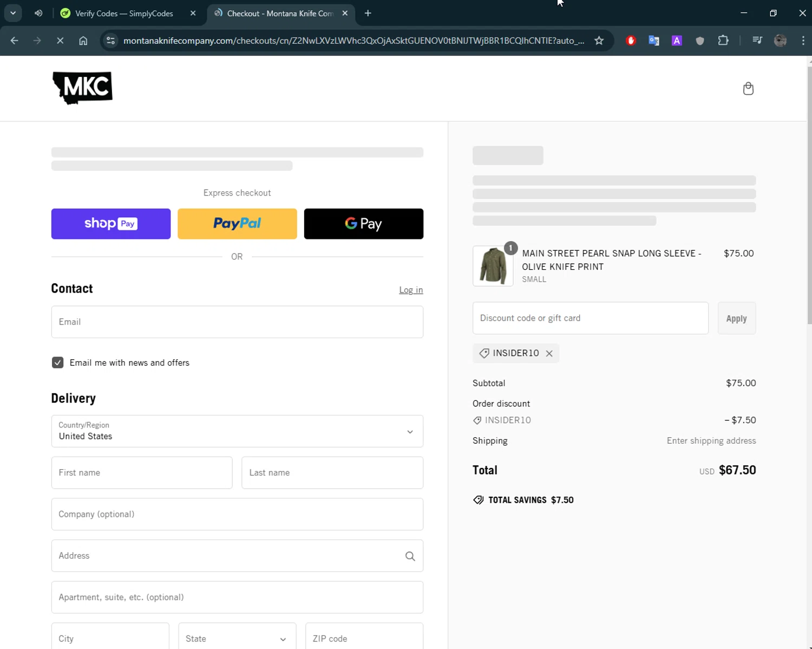Click the page vertical scrollbar
The image size is (812, 649).
coord(809,195)
